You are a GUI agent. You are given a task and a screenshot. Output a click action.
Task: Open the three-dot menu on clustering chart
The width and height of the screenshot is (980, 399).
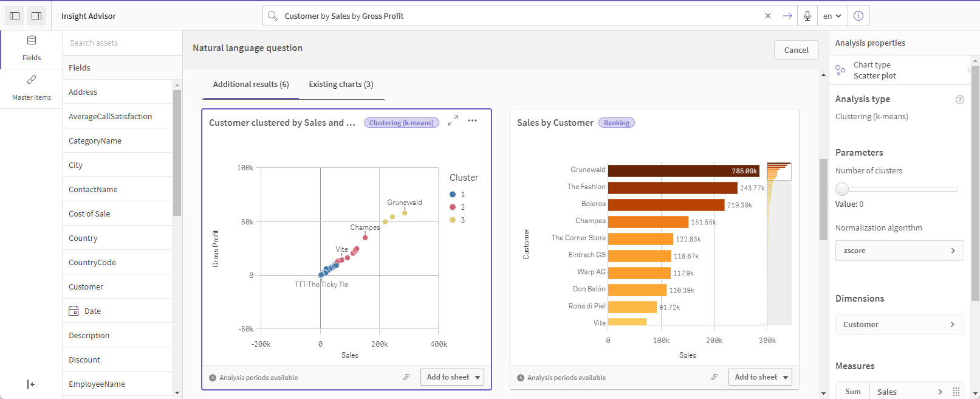(x=472, y=121)
